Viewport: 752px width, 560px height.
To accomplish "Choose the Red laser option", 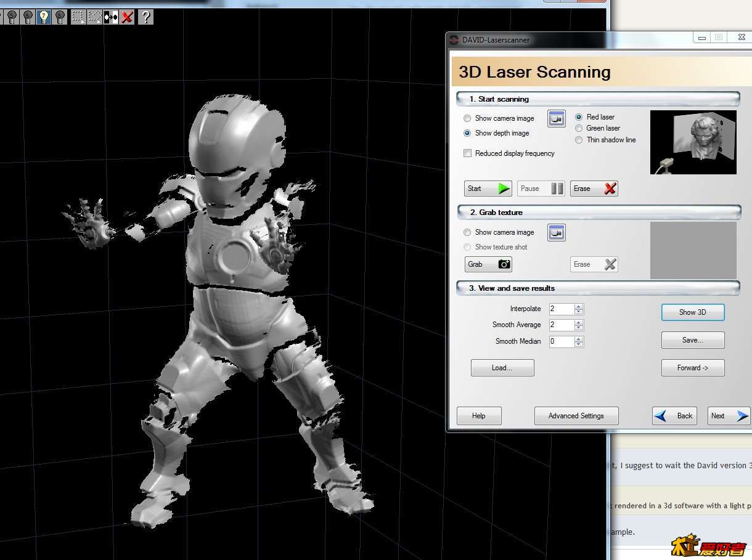I will [x=579, y=117].
